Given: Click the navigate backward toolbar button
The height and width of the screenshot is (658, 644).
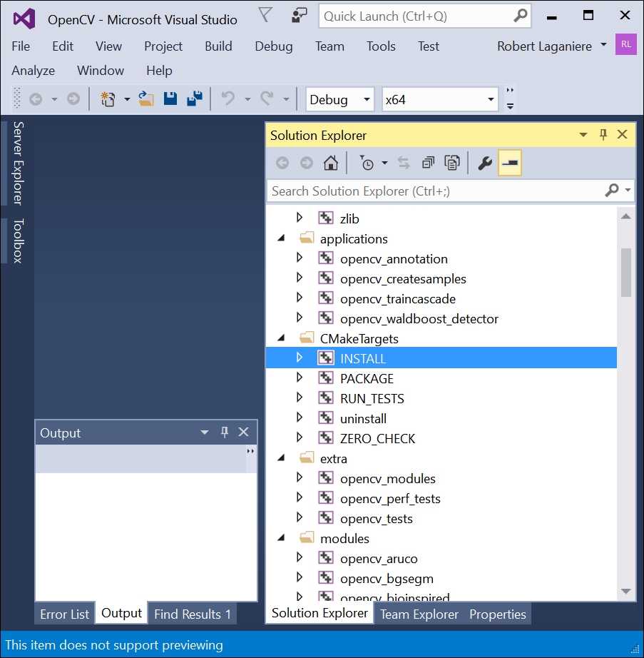Looking at the screenshot, I should pos(36,99).
